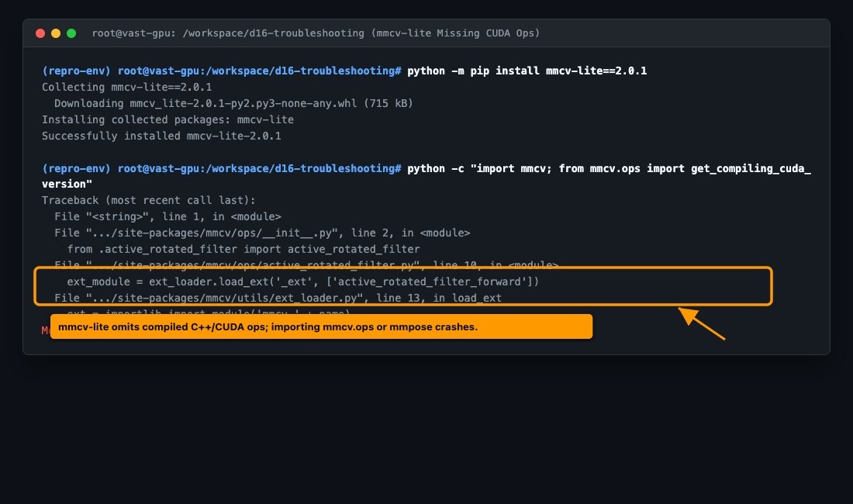Click the line 'Collecting mmcv-lite==2.0.1'
The width and height of the screenshot is (853, 504).
(126, 87)
